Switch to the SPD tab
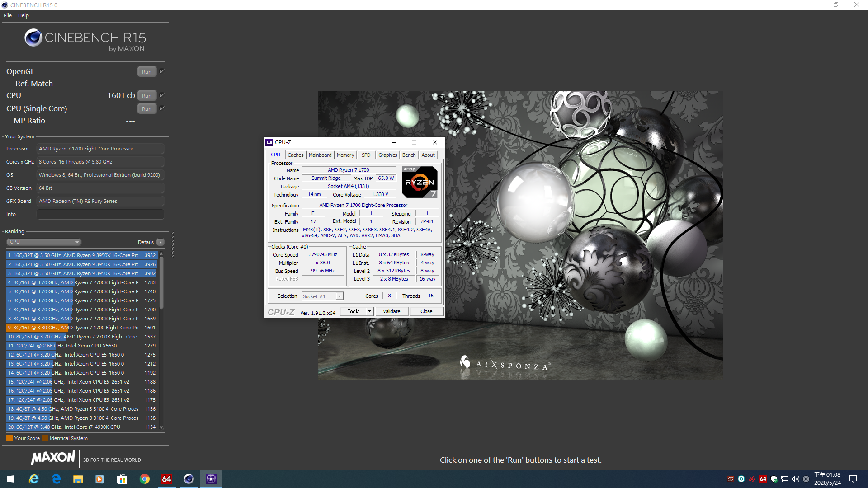This screenshot has height=488, width=868. (366, 155)
